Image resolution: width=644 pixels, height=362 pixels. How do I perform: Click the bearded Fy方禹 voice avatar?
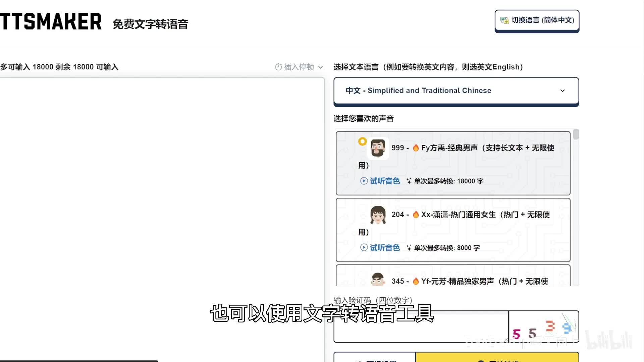click(x=378, y=148)
